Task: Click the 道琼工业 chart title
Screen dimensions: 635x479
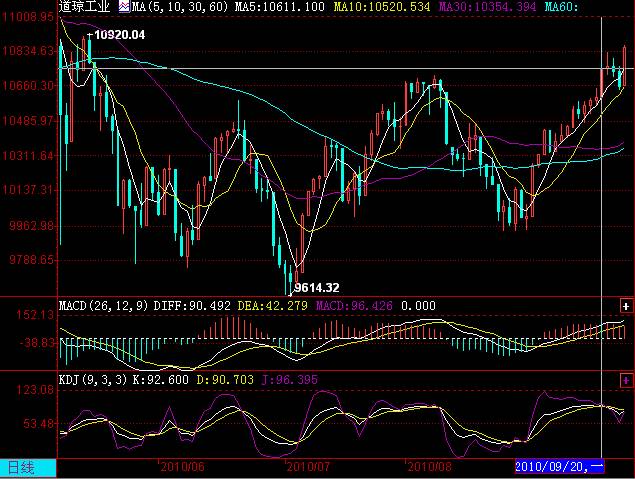Action: point(84,6)
